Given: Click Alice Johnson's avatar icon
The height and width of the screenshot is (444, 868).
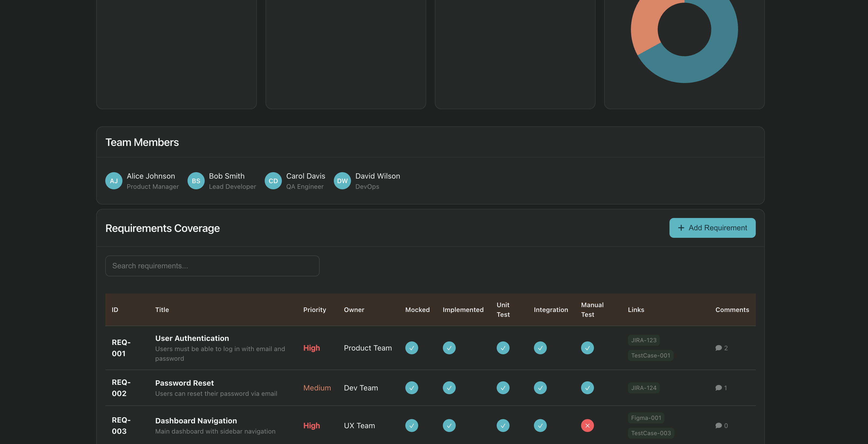Looking at the screenshot, I should [114, 180].
